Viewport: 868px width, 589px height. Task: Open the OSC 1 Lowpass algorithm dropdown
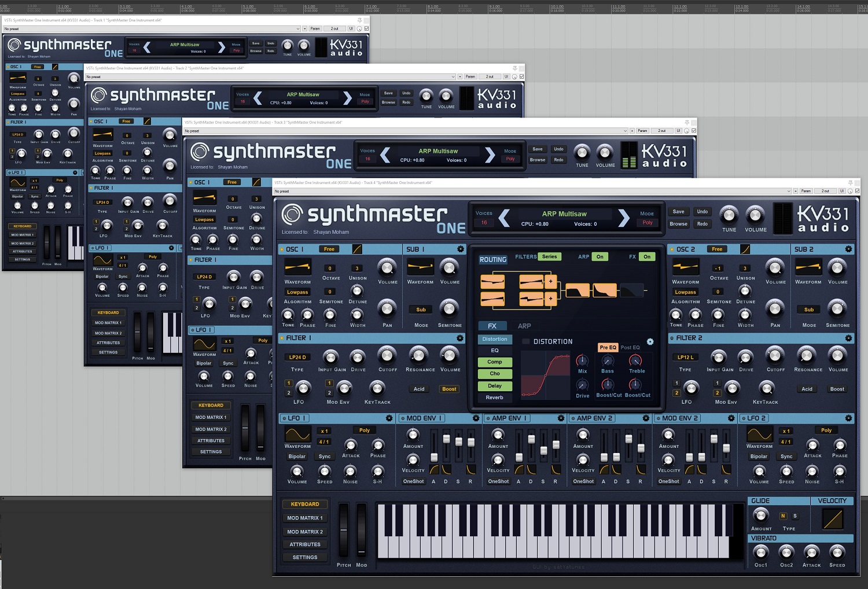click(x=297, y=292)
